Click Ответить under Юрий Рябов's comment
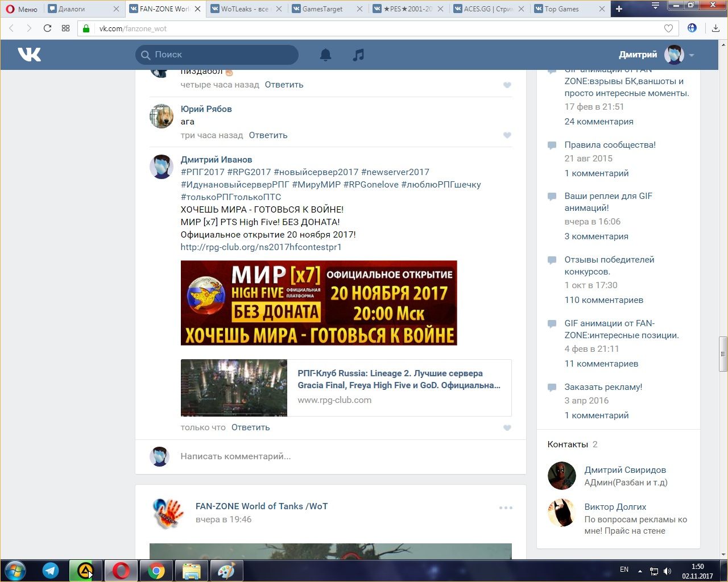Screen dimensions: 728x582 [268, 135]
